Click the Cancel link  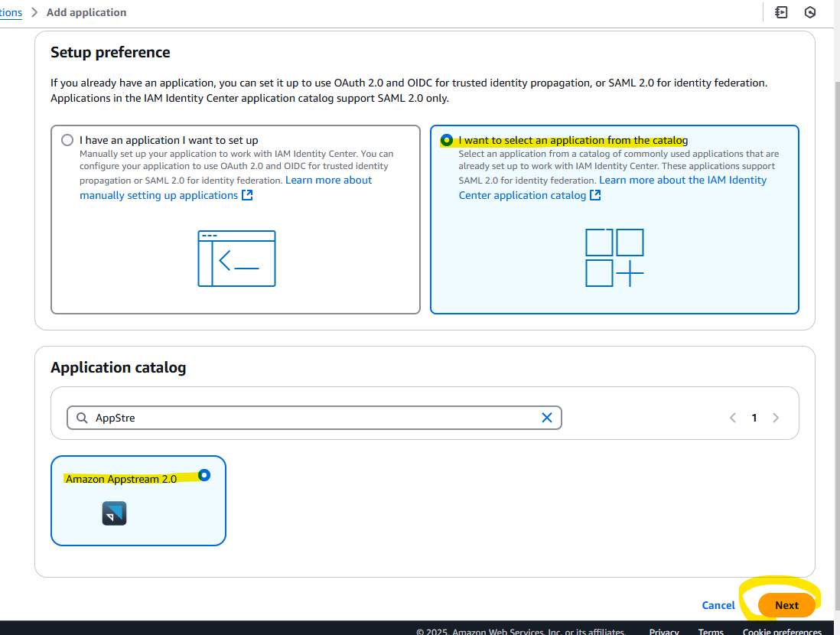(x=718, y=605)
